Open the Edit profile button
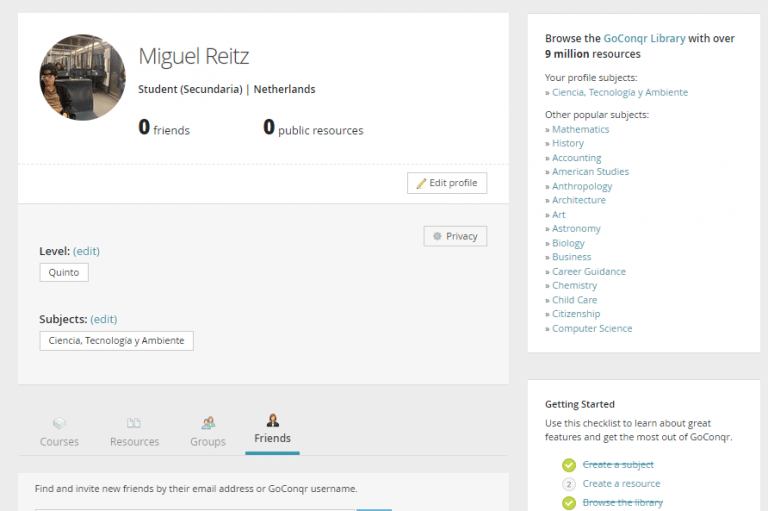This screenshot has width=768, height=511. point(447,184)
